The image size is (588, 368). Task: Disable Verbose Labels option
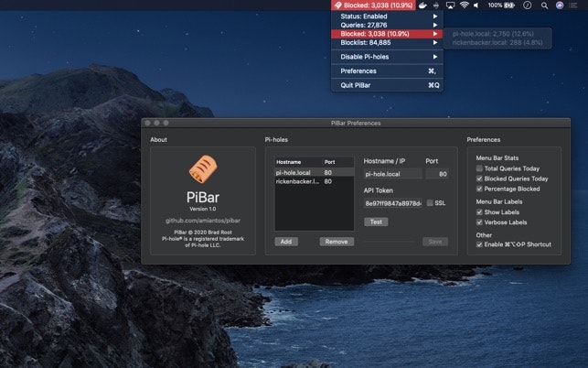(479, 222)
